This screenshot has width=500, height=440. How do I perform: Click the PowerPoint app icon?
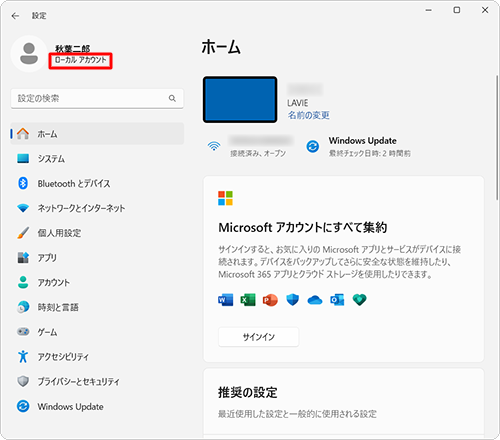[x=270, y=300]
